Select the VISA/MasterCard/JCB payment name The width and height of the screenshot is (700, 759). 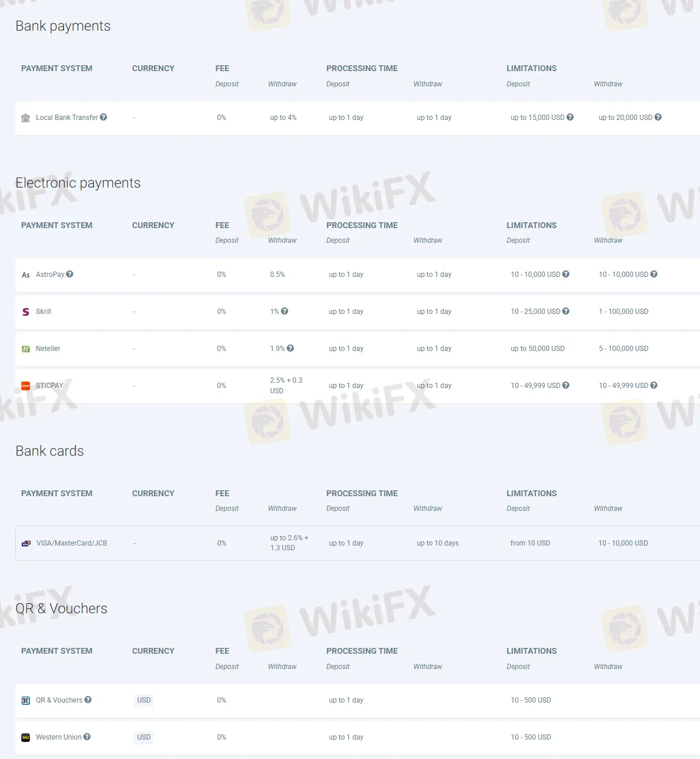72,543
